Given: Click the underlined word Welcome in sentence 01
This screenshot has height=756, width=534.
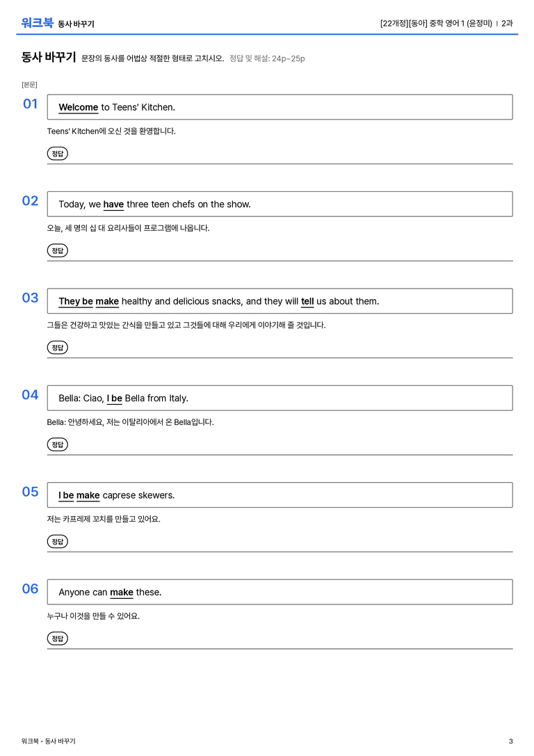Looking at the screenshot, I should click(x=78, y=108).
